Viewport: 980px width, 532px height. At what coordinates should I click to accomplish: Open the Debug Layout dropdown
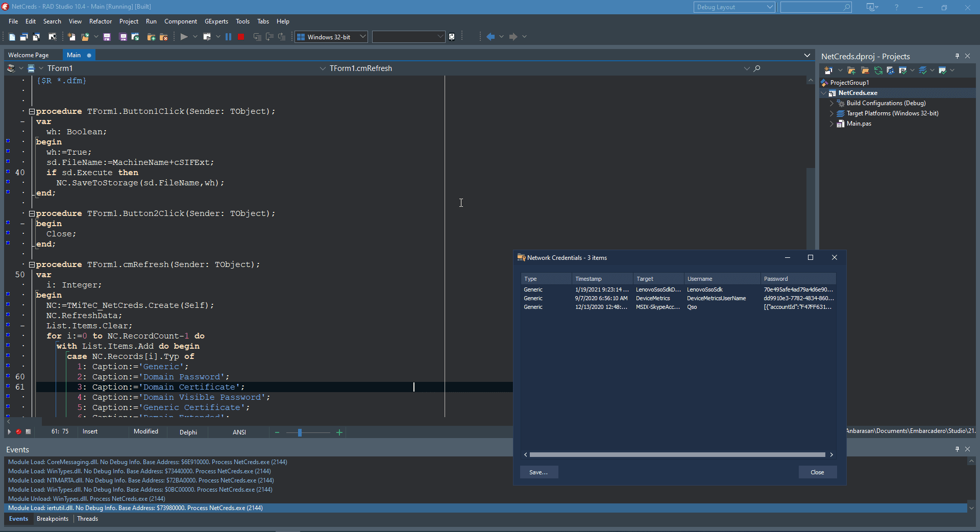770,7
